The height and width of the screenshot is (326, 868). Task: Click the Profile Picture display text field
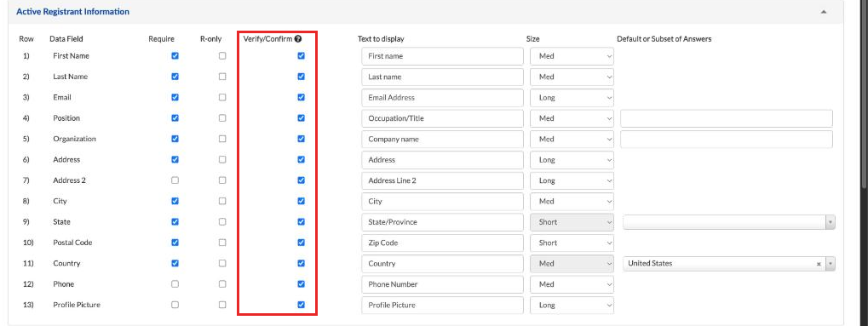442,306
